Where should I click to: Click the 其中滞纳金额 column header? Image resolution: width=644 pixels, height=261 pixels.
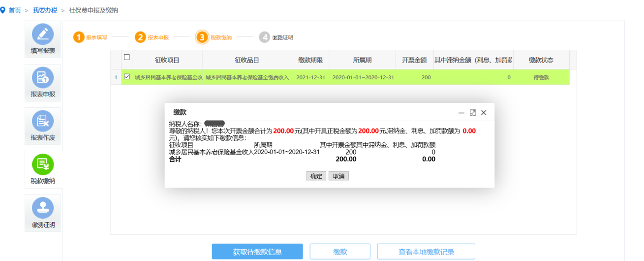[x=473, y=60]
